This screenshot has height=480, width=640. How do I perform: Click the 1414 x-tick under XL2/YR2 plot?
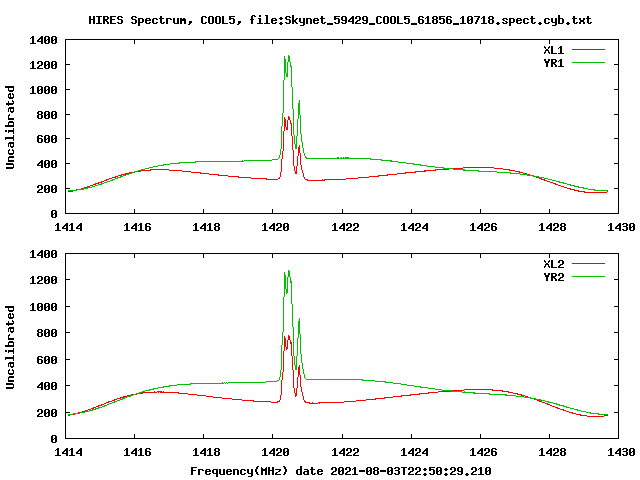tap(68, 452)
